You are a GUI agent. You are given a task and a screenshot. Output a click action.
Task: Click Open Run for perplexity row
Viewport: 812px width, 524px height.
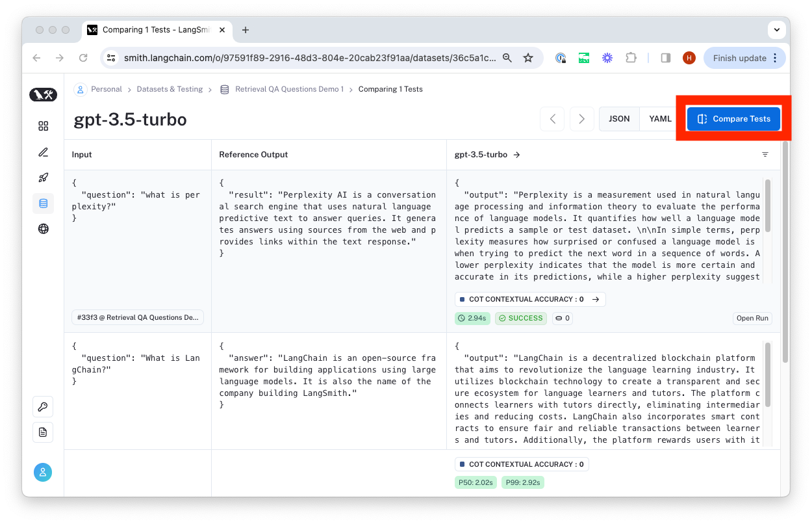752,319
